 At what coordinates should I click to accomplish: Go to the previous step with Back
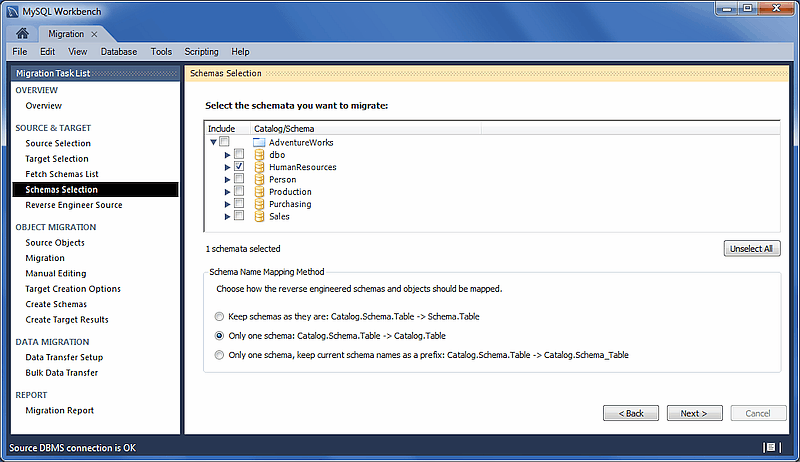click(x=631, y=413)
